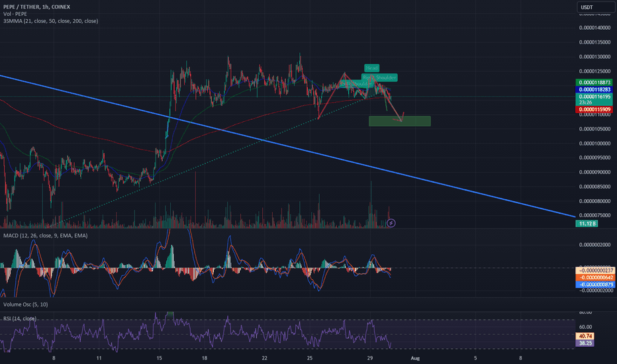Screen dimensions: 617x364
Task: Click date 29 on the time axis
Action: [370, 358]
